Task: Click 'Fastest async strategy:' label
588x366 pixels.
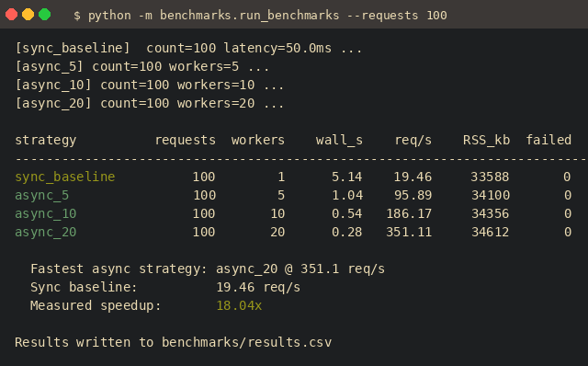Action: click(119, 269)
